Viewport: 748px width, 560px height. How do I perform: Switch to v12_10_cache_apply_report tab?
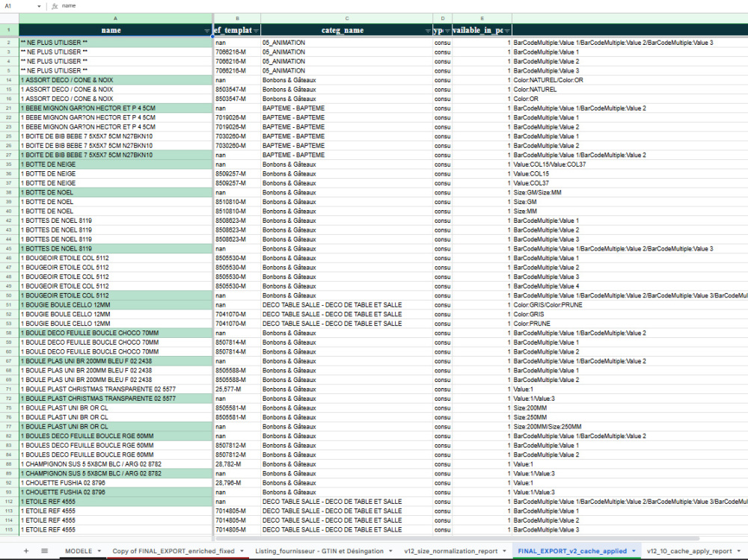pos(690,551)
